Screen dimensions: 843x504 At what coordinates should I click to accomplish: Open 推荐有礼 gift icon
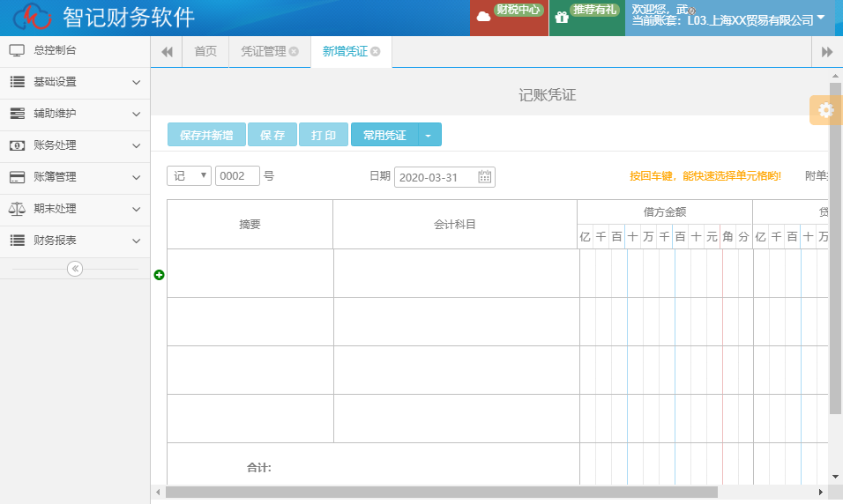point(562,18)
